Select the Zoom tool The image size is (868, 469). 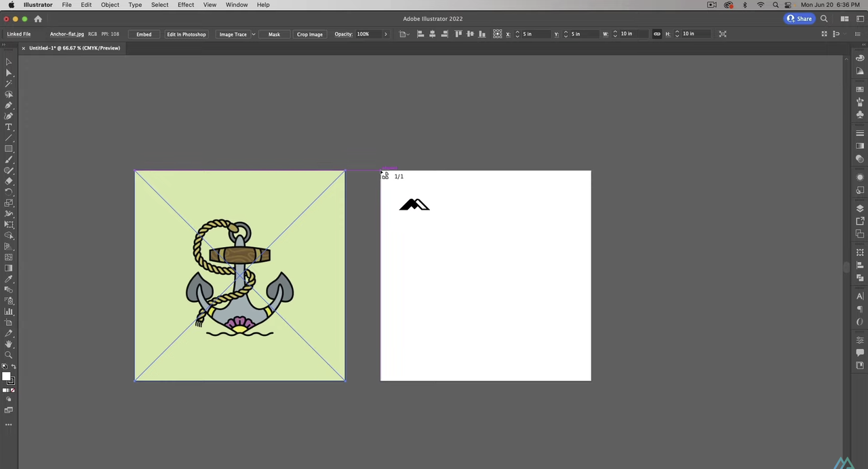(x=8, y=355)
